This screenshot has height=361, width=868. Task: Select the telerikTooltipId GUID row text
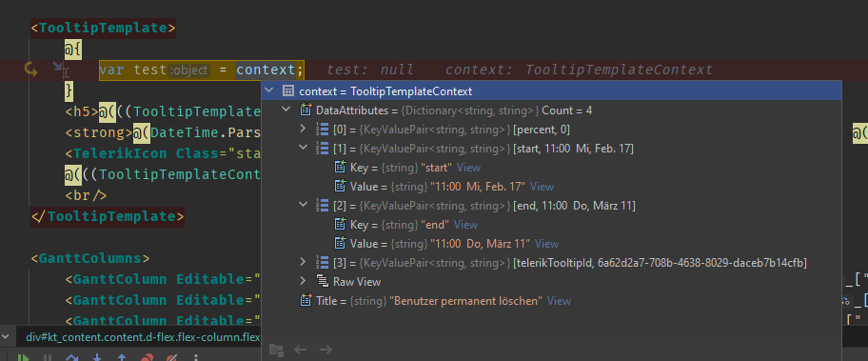click(661, 263)
